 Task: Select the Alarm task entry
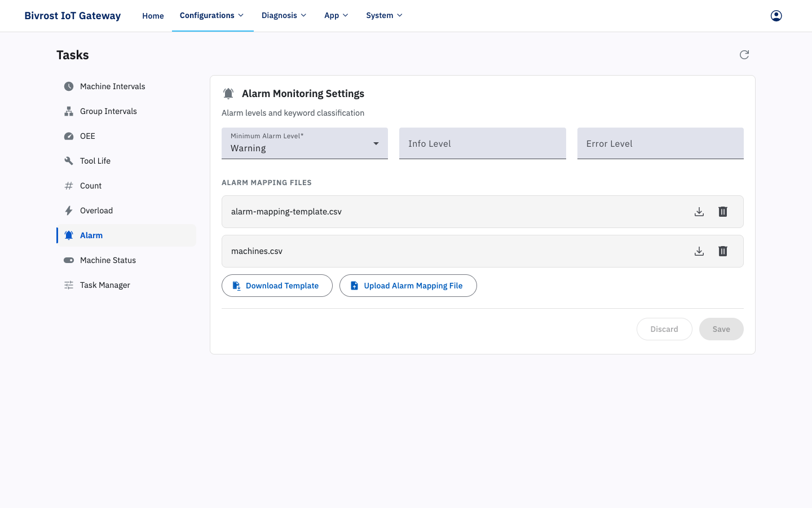point(126,235)
